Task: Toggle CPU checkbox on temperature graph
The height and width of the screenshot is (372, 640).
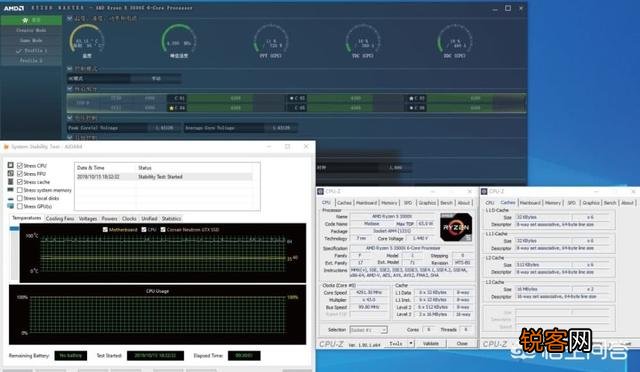Action: click(144, 229)
